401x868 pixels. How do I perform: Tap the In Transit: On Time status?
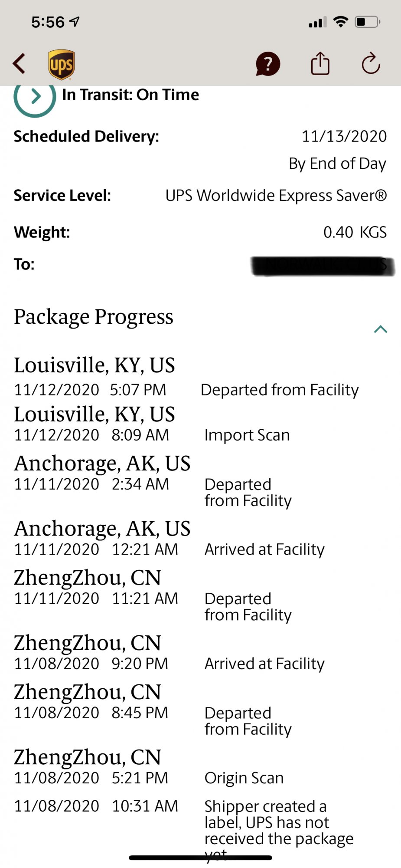click(130, 95)
